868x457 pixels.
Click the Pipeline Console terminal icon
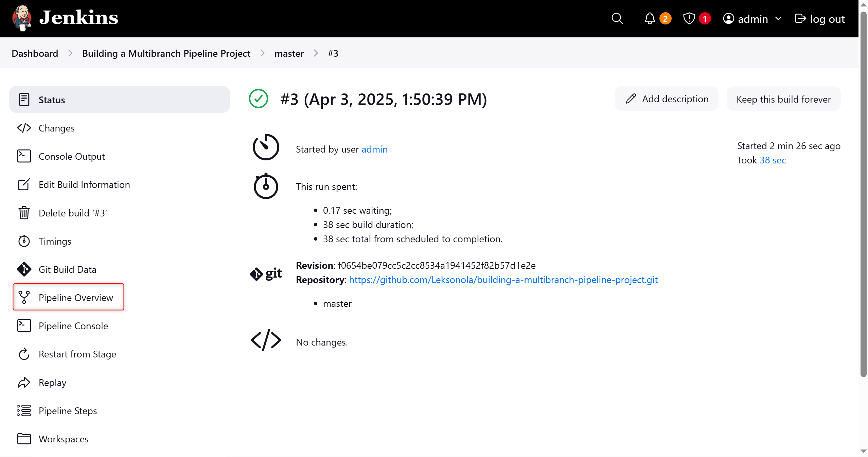24,326
